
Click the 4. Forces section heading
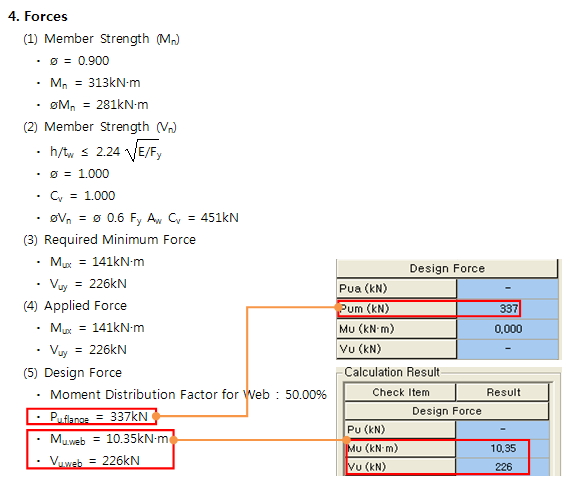[x=38, y=16]
